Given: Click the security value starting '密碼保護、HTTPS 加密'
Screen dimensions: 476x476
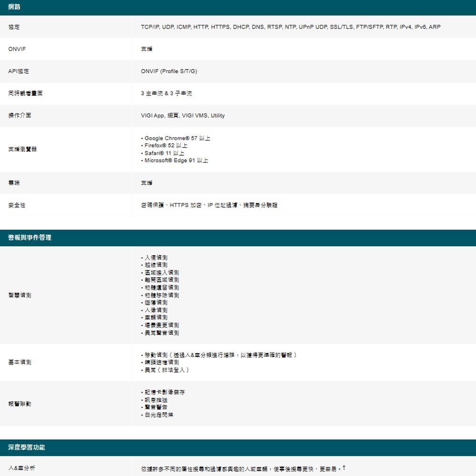Looking at the screenshot, I should (x=209, y=205).
